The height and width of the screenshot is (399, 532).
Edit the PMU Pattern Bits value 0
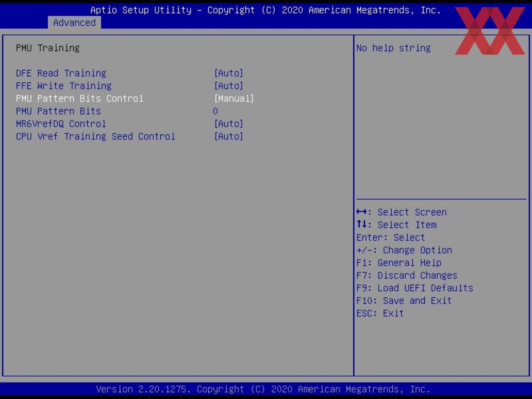(x=216, y=111)
